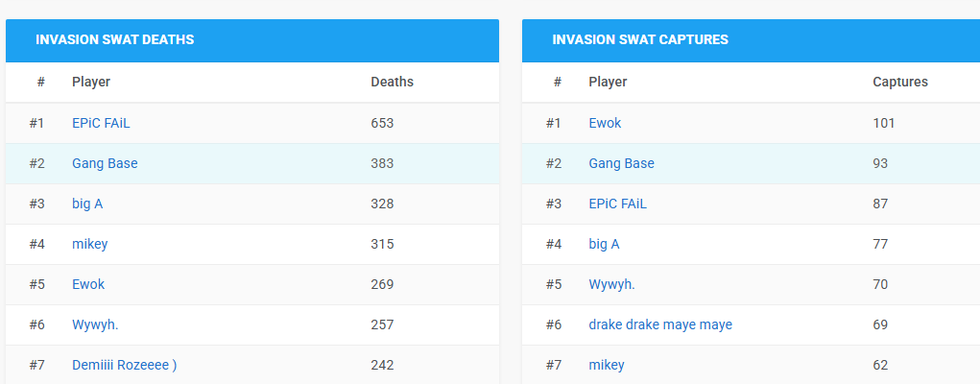
Task: Click Invasion SWAT Captures panel title
Action: (639, 39)
